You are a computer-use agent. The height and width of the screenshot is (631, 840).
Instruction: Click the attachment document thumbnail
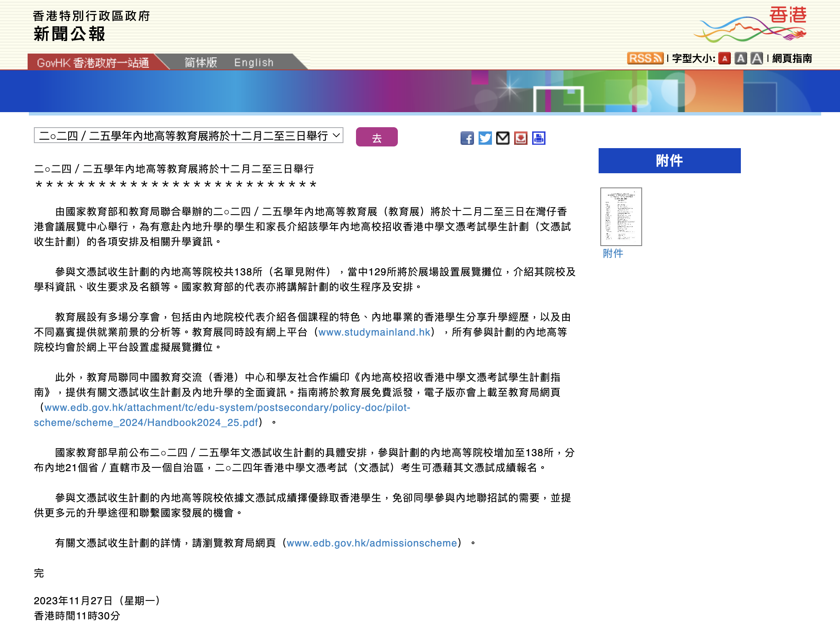(621, 216)
